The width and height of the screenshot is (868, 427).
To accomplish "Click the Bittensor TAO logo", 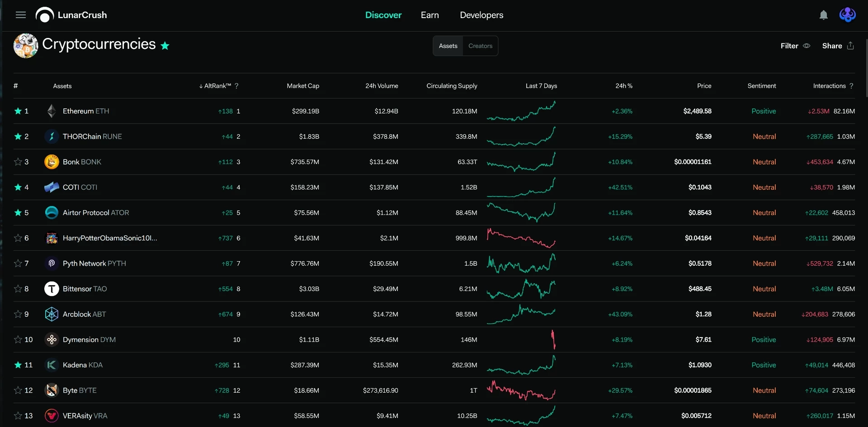I will coord(52,289).
